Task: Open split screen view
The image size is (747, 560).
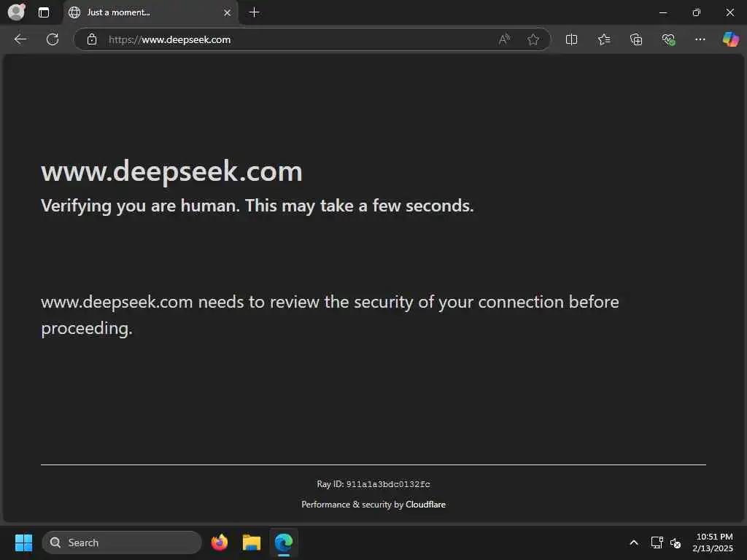Action: [x=571, y=39]
